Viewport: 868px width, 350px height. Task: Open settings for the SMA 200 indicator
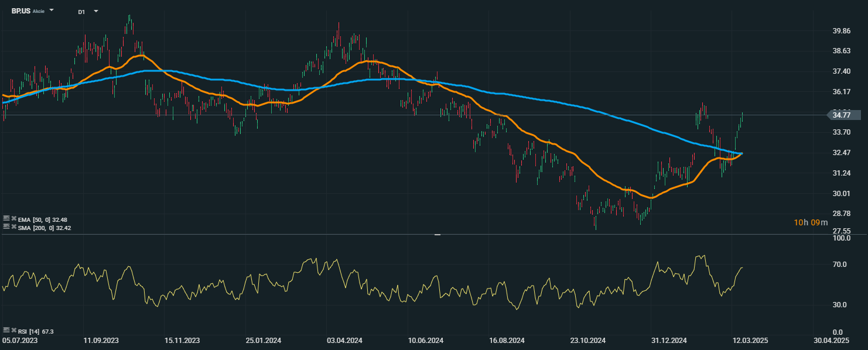click(6, 227)
